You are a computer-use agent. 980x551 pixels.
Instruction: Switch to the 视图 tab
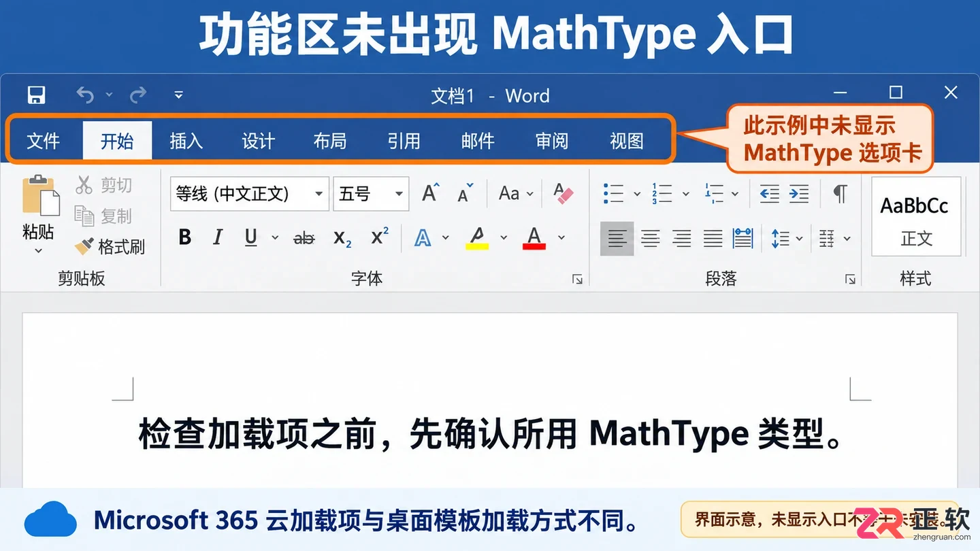(626, 141)
